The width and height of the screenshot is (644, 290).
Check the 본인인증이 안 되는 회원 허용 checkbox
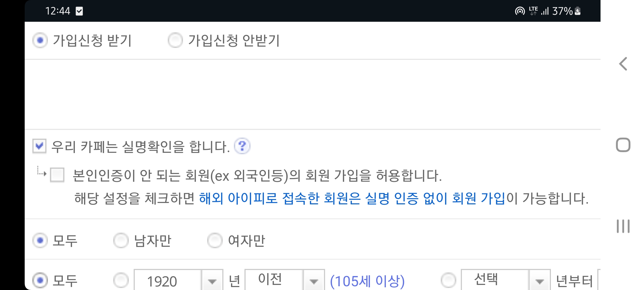(x=57, y=175)
